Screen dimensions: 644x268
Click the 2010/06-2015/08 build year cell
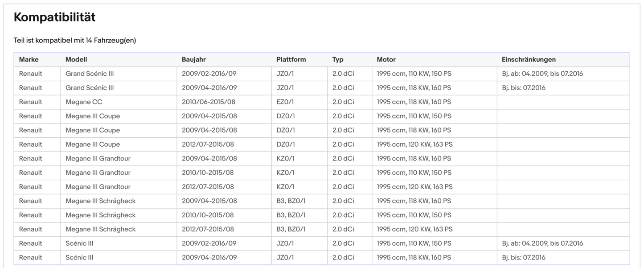coord(209,102)
